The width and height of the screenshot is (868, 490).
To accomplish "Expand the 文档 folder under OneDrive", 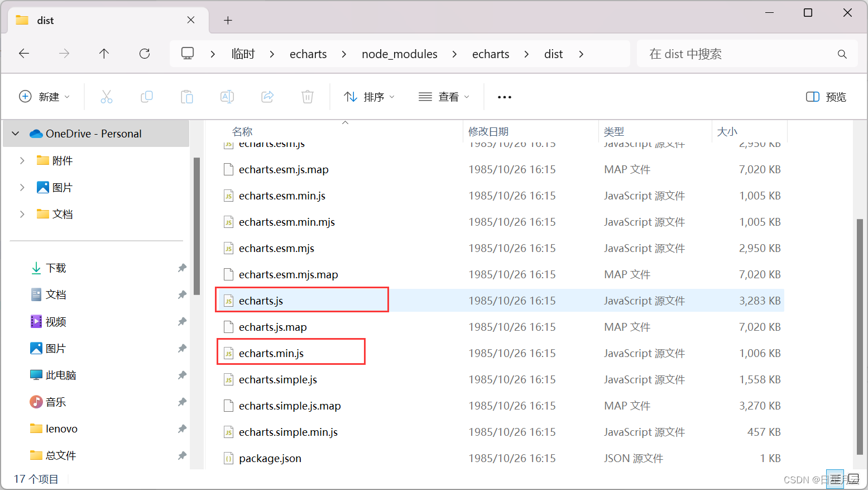I will (22, 214).
